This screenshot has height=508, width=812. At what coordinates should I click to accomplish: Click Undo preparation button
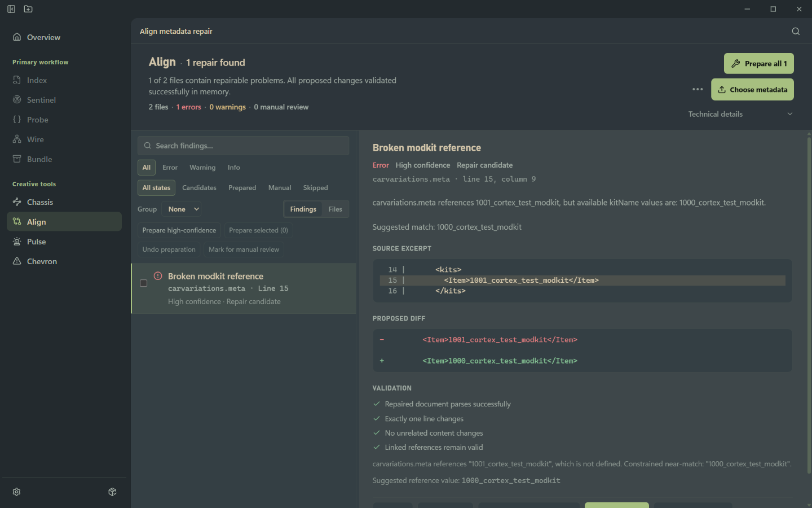(x=169, y=249)
